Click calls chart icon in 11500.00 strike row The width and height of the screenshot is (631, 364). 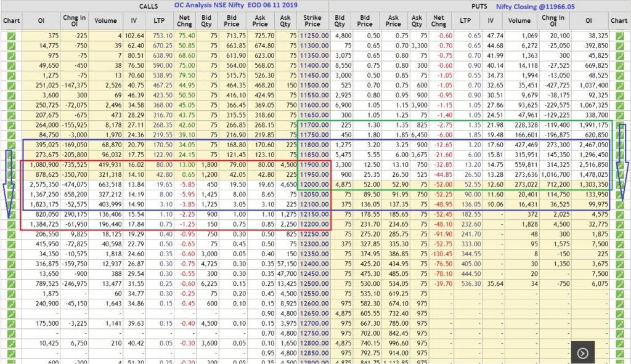(11, 85)
